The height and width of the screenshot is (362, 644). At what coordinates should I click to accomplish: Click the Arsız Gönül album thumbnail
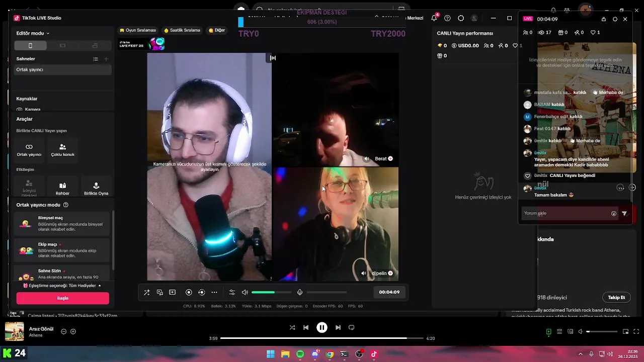click(x=14, y=331)
